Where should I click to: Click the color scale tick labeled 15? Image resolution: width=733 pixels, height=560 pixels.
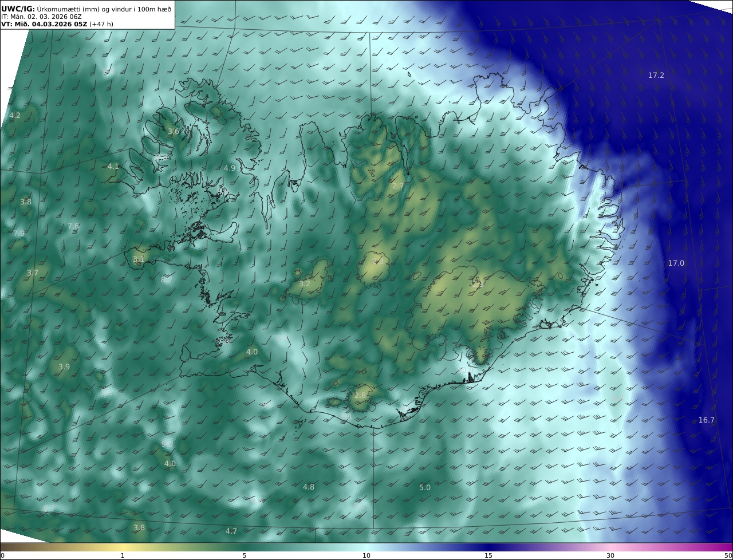[488, 555]
